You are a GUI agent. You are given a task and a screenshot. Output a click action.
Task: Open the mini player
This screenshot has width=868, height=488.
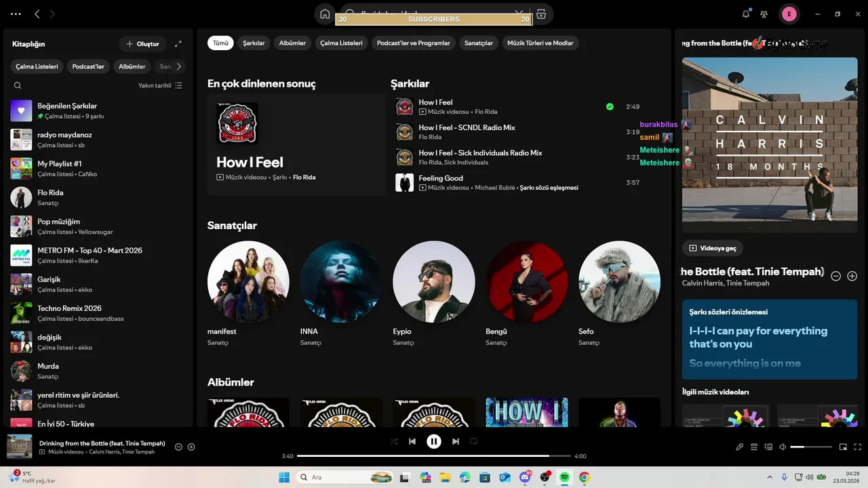[844, 447]
